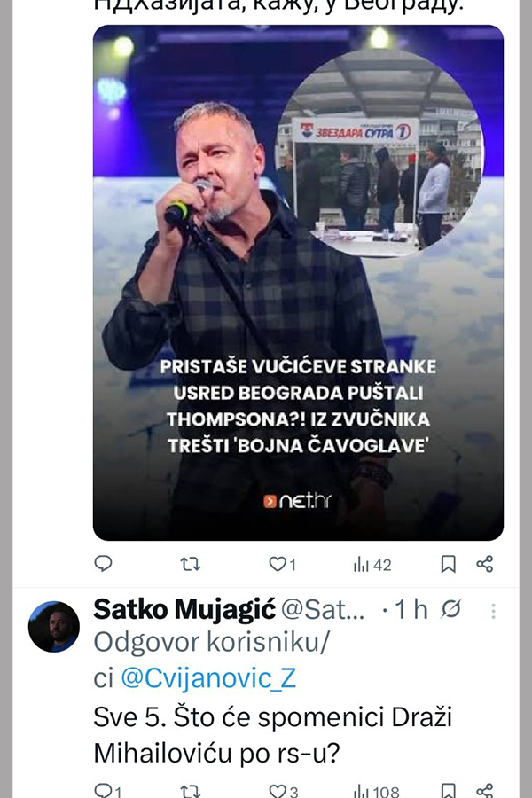This screenshot has width=532, height=798.
Task: Like the tweet showing 1 like
Action: (x=277, y=564)
